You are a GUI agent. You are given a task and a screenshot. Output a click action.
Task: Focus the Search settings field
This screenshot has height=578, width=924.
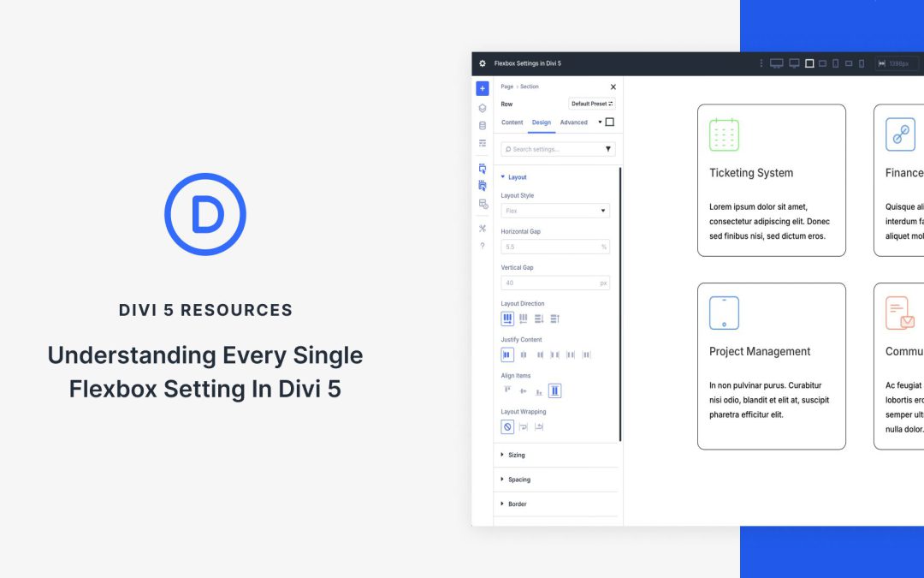tap(558, 149)
